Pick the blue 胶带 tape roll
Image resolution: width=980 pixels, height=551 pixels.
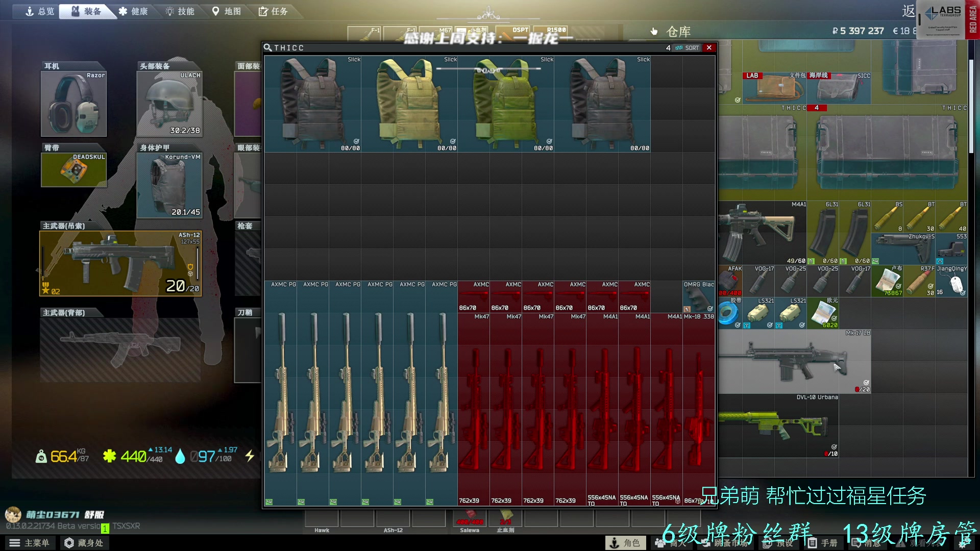730,313
